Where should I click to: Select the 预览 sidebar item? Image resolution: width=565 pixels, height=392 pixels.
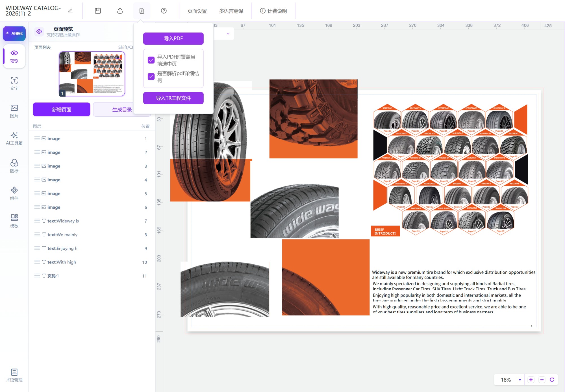pos(14,56)
